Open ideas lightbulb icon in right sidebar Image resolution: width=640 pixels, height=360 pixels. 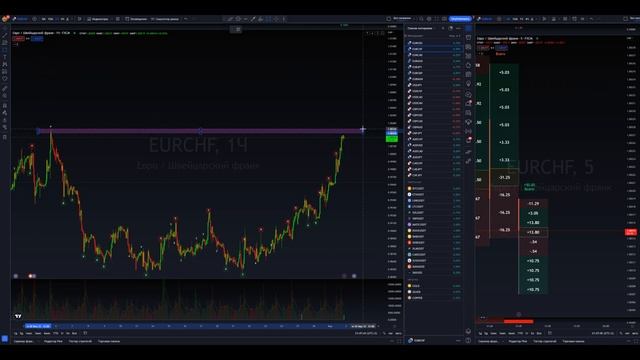coord(469,84)
